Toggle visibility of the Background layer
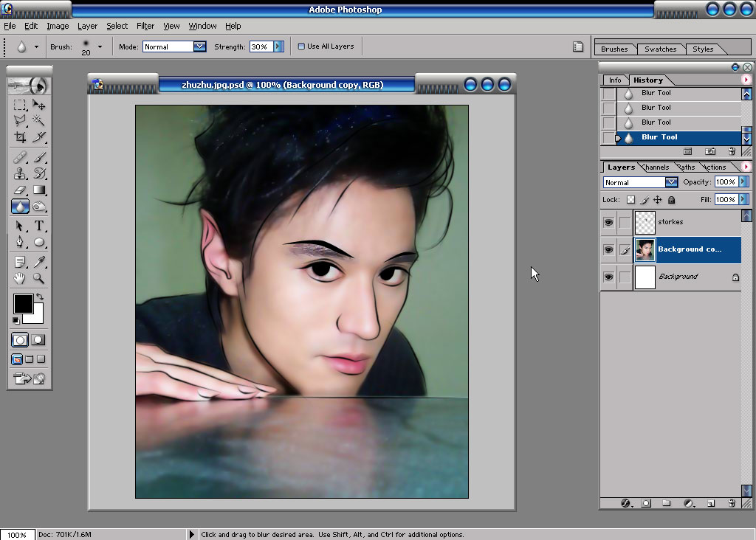Image resolution: width=756 pixels, height=540 pixels. coord(608,277)
